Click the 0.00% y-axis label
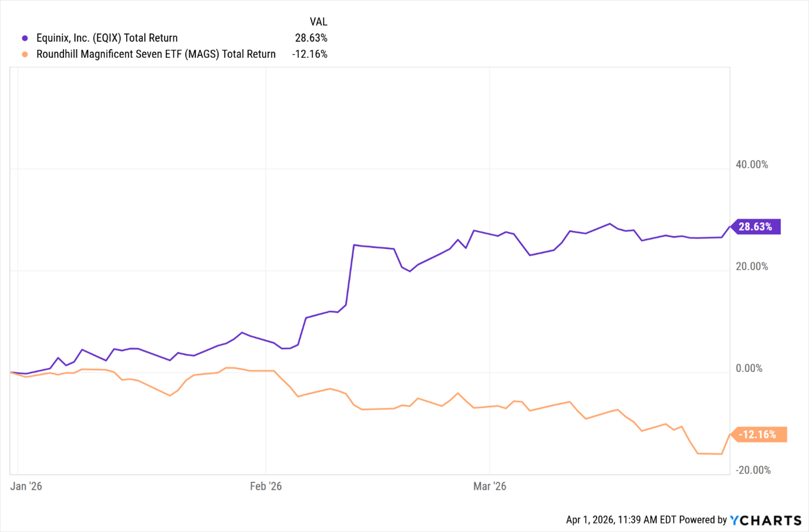 [x=748, y=368]
